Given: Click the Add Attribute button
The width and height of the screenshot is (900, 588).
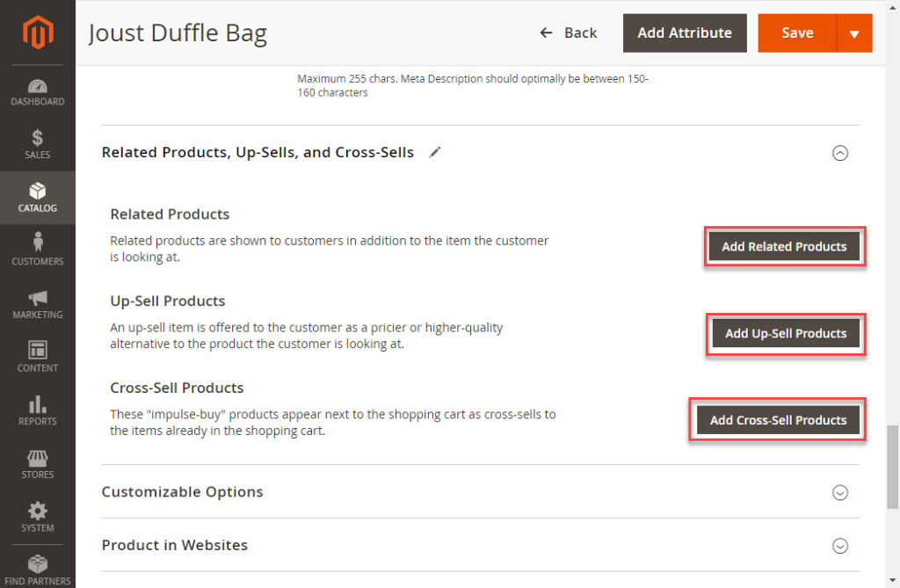Looking at the screenshot, I should coord(685,33).
